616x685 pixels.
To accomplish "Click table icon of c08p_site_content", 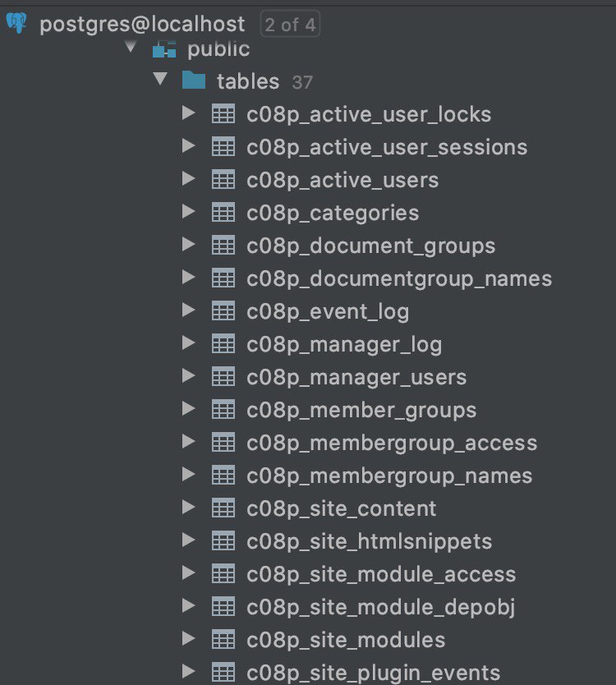I will [x=223, y=508].
